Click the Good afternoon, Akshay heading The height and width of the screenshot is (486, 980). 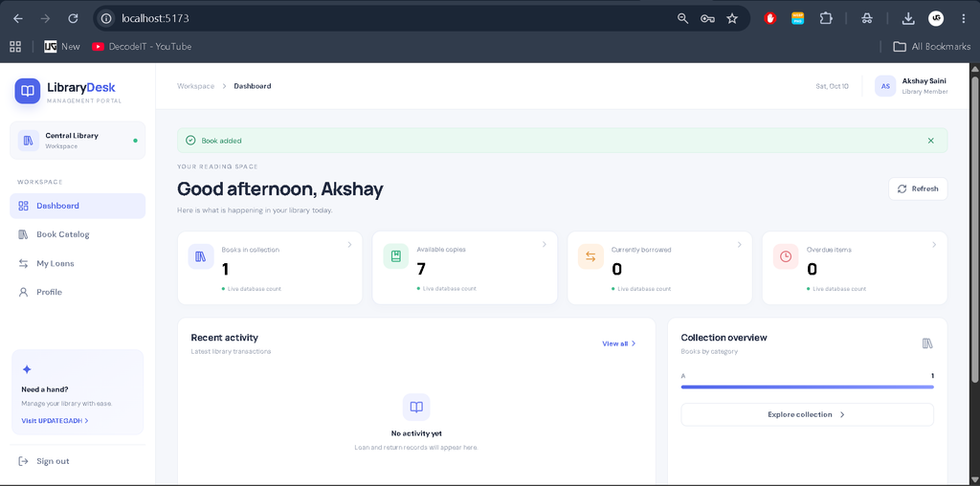pos(280,188)
